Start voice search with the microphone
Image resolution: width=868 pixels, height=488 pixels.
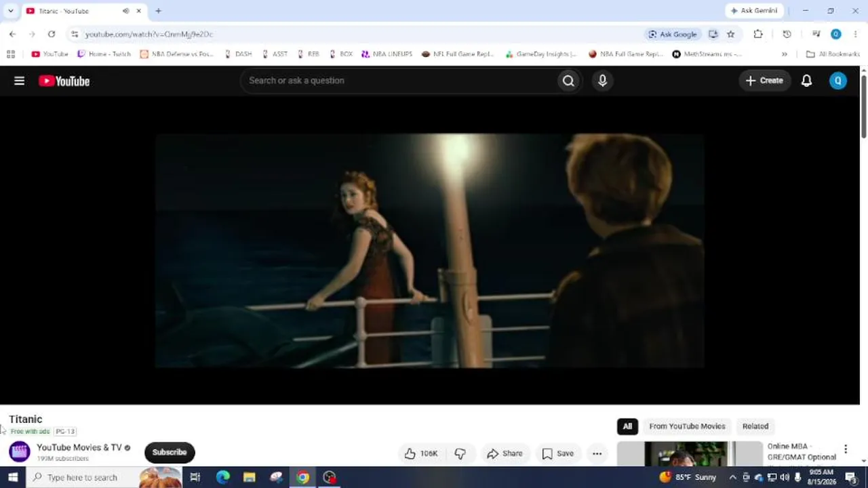coord(602,81)
